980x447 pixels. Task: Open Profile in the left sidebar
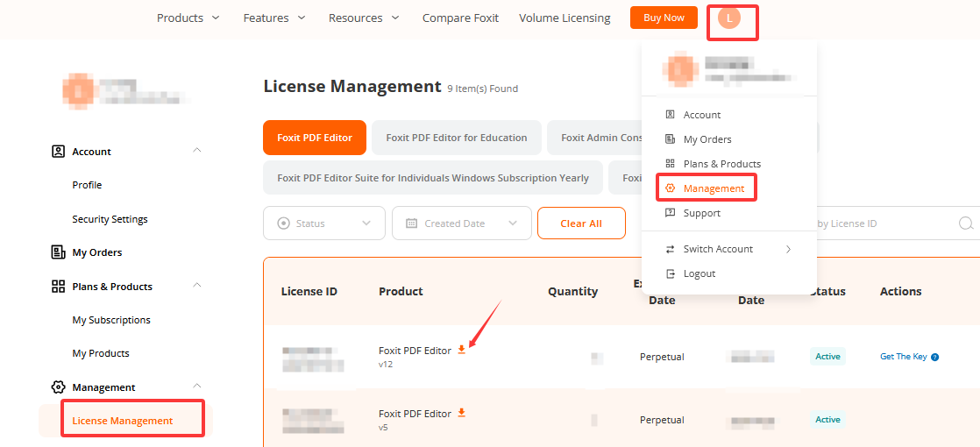tap(87, 185)
